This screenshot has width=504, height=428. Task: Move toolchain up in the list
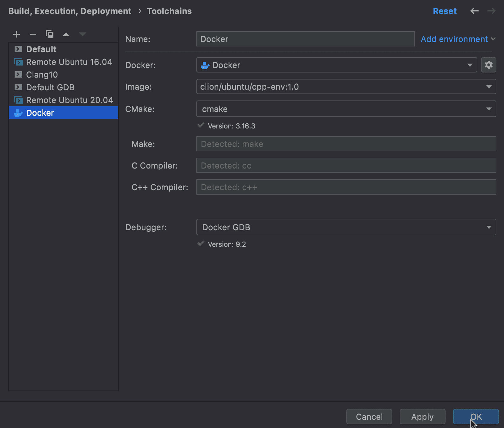pos(66,34)
